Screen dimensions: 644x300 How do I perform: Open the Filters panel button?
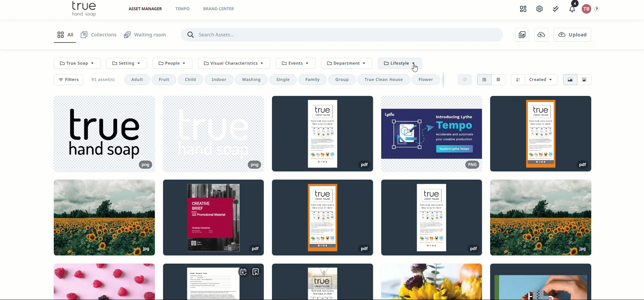pyautogui.click(x=68, y=80)
